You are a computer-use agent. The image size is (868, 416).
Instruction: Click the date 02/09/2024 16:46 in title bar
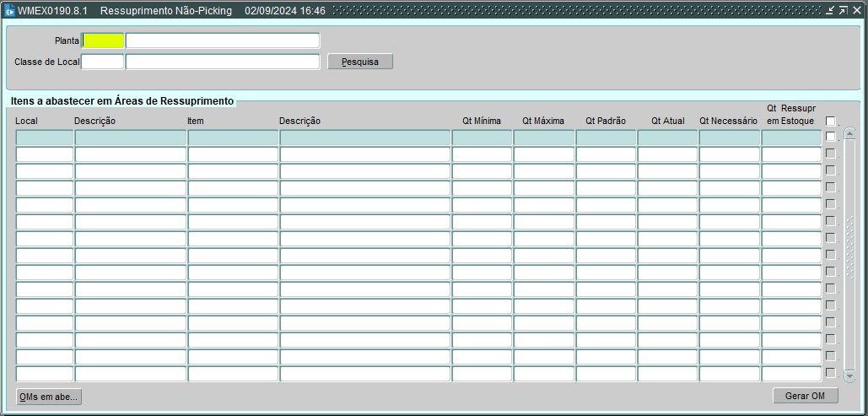pyautogui.click(x=285, y=10)
